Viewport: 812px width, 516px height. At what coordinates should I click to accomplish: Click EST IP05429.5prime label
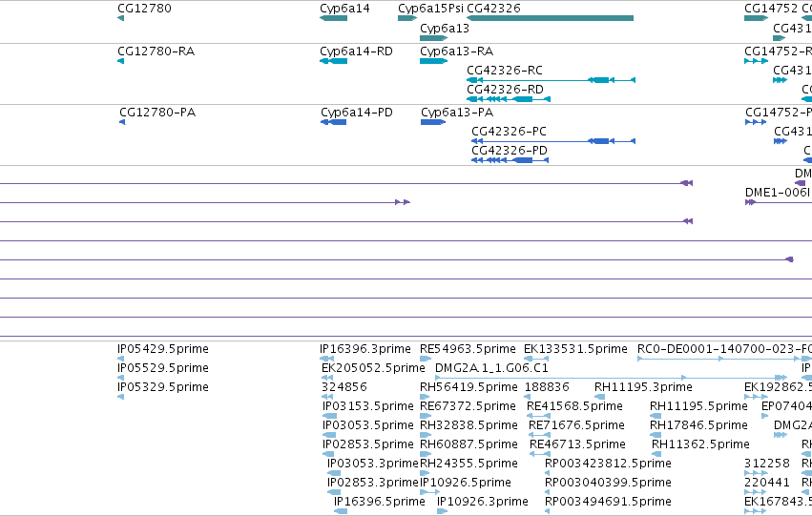pos(163,349)
